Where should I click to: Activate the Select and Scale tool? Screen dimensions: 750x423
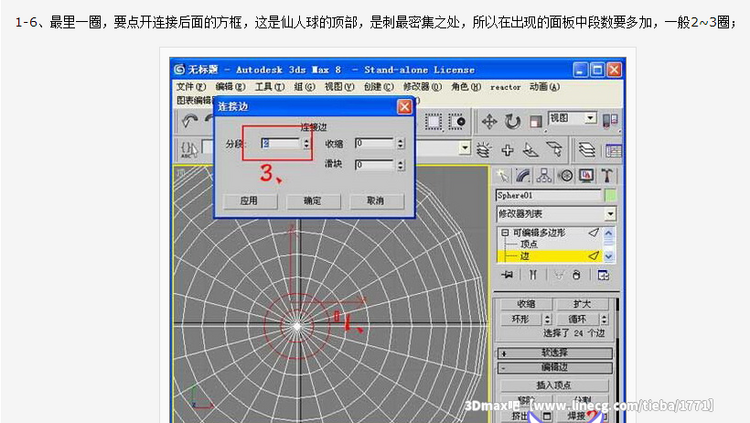click(535, 122)
